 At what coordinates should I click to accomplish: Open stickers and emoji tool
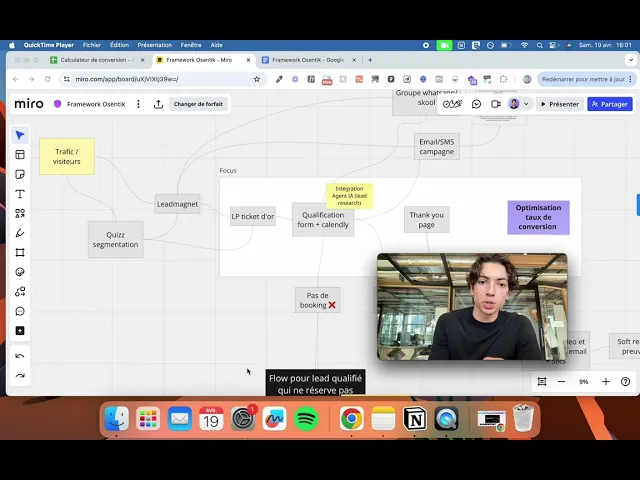coord(20,272)
